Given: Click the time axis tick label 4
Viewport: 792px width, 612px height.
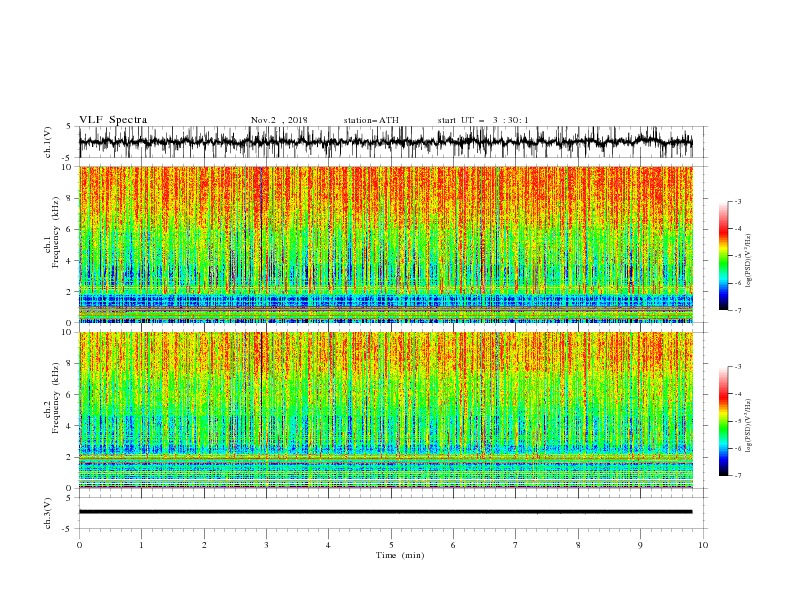Looking at the screenshot, I should coord(329,545).
